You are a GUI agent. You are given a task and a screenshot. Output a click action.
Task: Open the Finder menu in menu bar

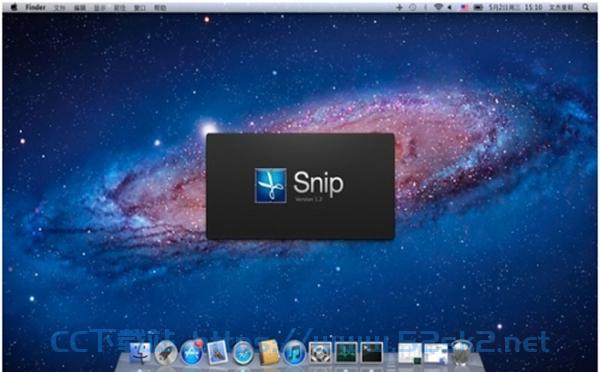(36, 7)
